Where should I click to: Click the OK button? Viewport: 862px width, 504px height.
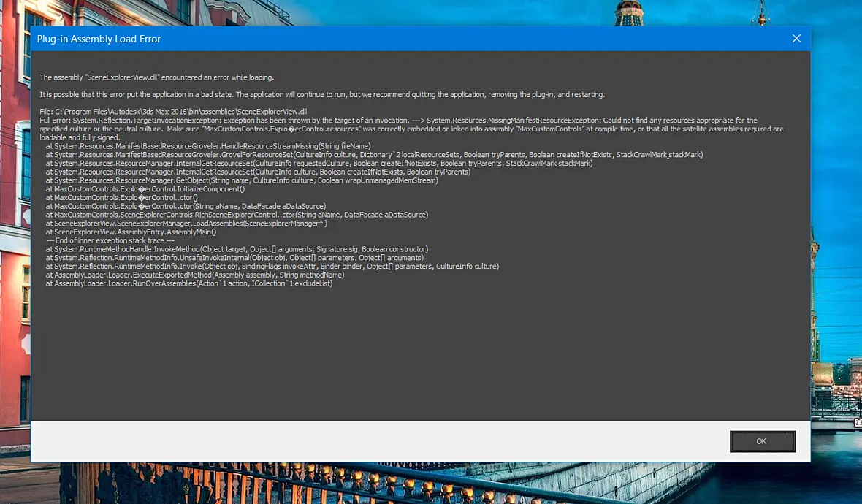point(763,441)
